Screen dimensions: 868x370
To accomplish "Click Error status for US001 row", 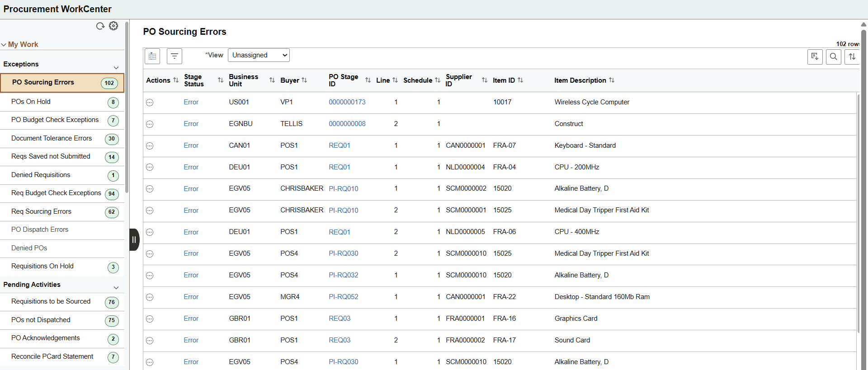I will coord(191,102).
